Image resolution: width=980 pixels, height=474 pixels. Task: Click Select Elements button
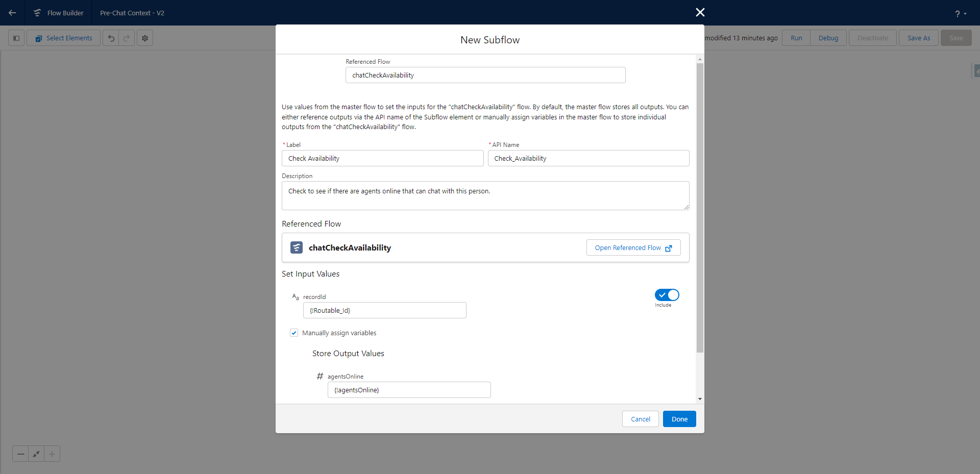64,38
